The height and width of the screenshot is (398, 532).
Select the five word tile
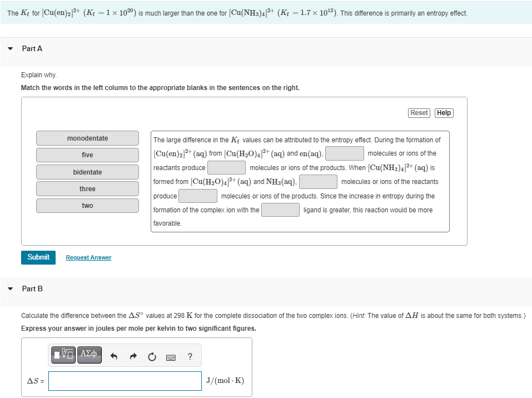(87, 155)
